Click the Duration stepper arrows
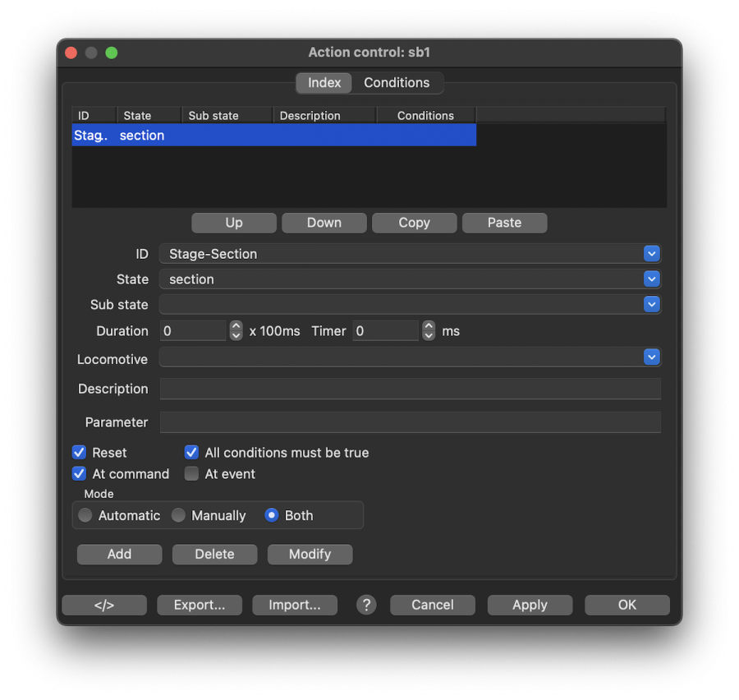This screenshot has width=739, height=700. click(x=236, y=331)
